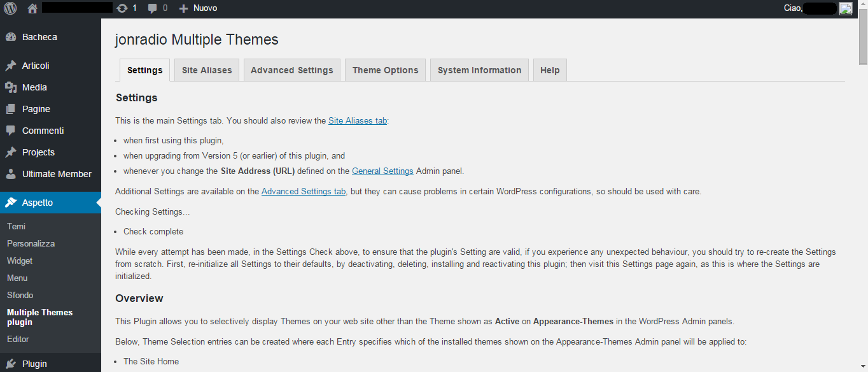Image resolution: width=868 pixels, height=372 pixels.
Task: Follow the 'Advanced Settings tab' link
Action: pyautogui.click(x=304, y=191)
